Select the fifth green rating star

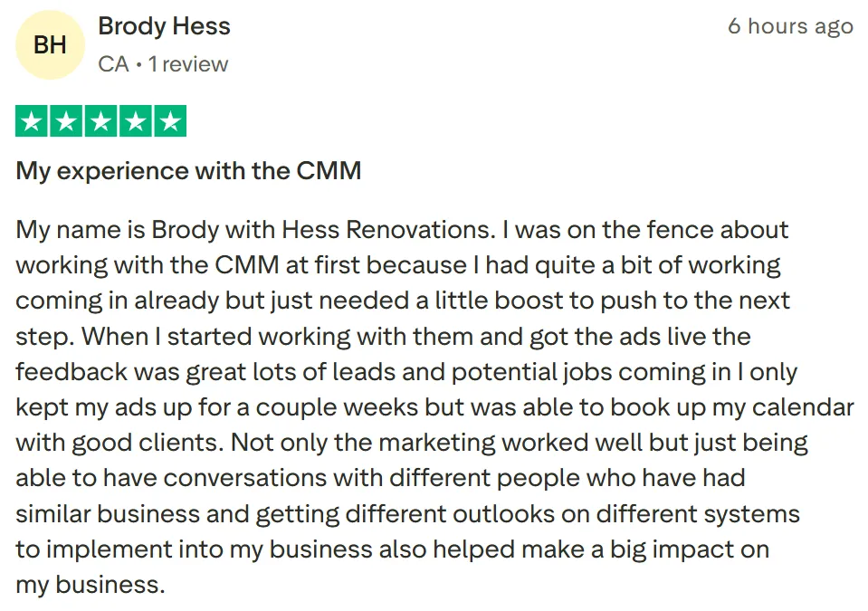click(170, 120)
